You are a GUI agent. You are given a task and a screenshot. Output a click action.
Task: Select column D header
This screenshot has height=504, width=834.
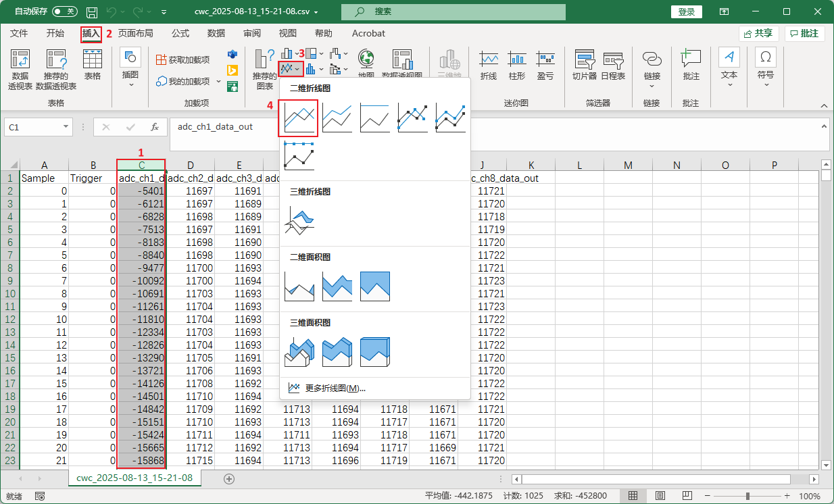[191, 165]
